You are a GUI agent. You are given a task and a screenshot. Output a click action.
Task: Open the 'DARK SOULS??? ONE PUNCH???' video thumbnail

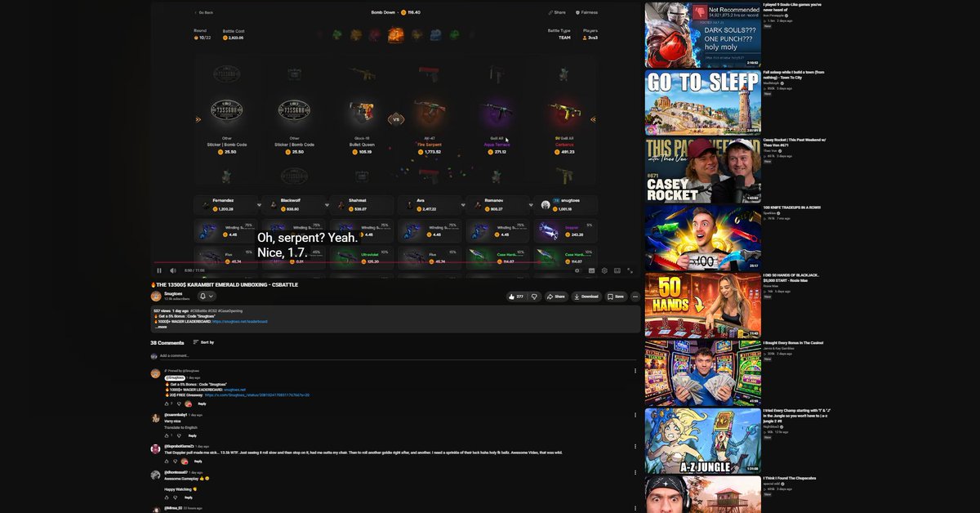(702, 34)
